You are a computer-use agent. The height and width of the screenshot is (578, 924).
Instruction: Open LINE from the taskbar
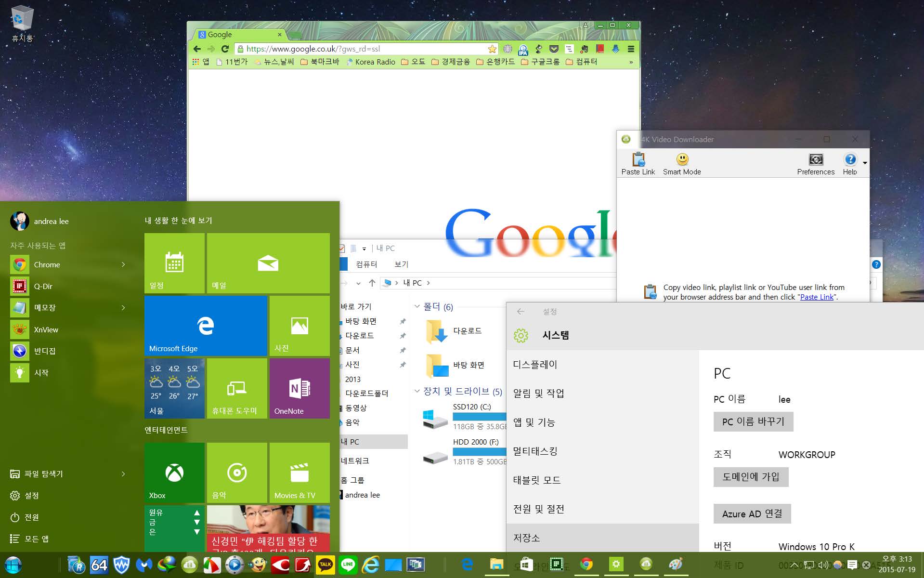(x=348, y=565)
